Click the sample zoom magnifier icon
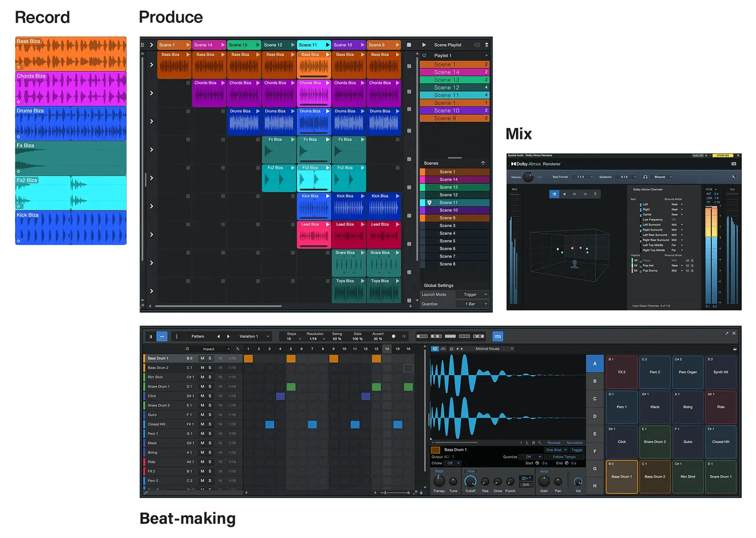This screenshot has width=756, height=538. pyautogui.click(x=540, y=443)
